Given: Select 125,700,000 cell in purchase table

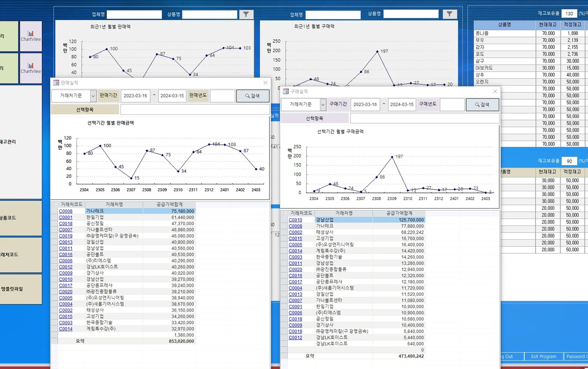Looking at the screenshot, I should [399, 220].
